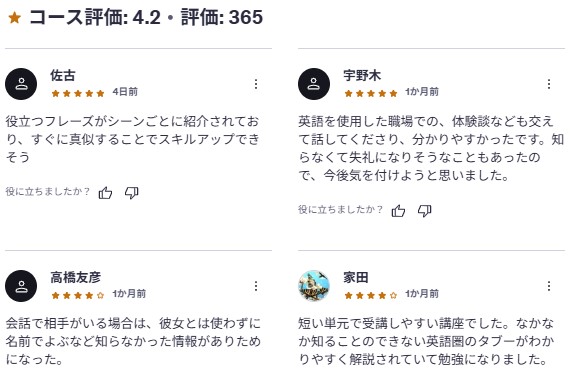
Task: Click the orange star beside コース評価
Action: [15, 18]
